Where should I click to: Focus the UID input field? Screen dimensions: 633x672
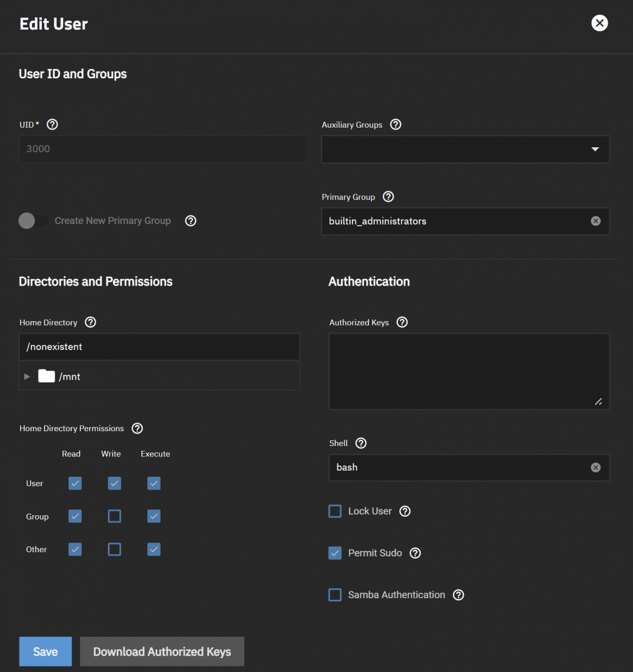coord(163,149)
